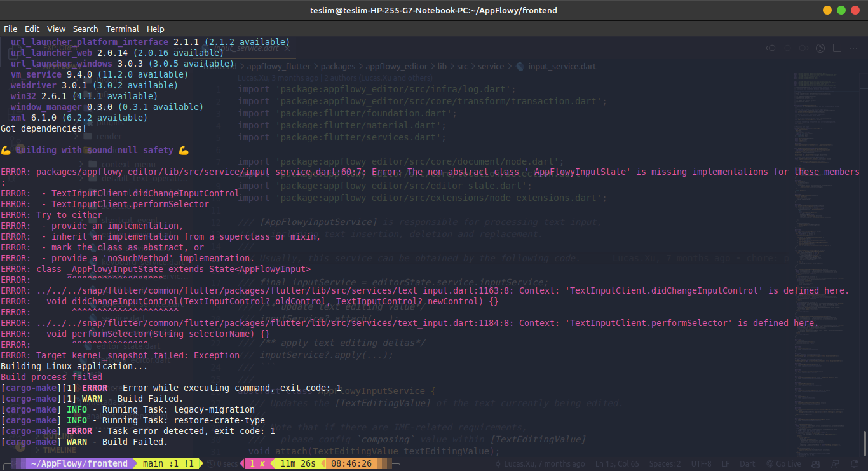Click the 08:46:26 clock segment
Screen dimensions: 868x471
[351, 463]
